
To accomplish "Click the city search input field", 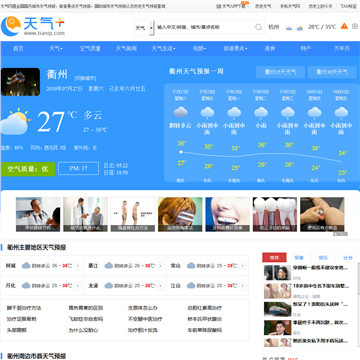I will [x=205, y=27].
